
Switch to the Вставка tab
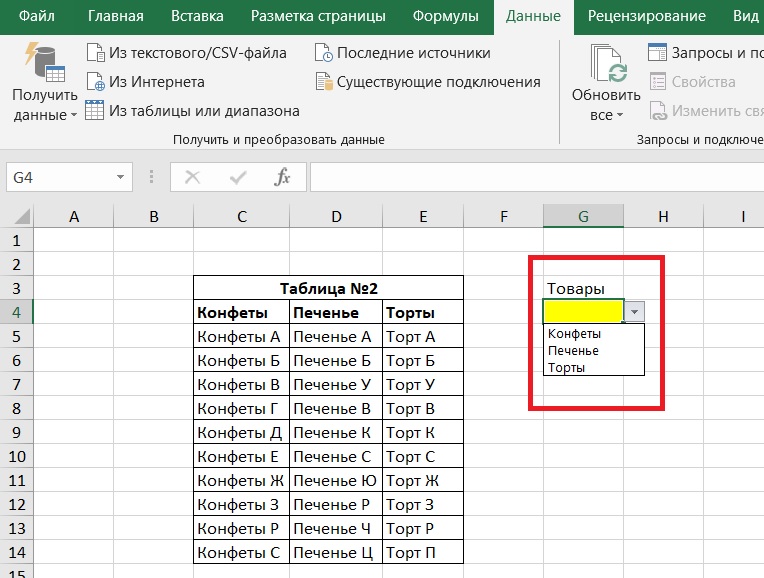[x=197, y=16]
